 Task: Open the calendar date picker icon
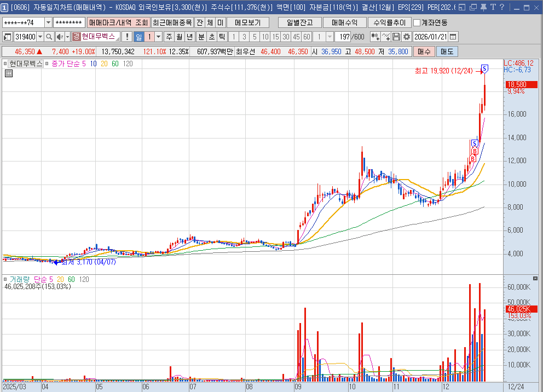coord(453,37)
